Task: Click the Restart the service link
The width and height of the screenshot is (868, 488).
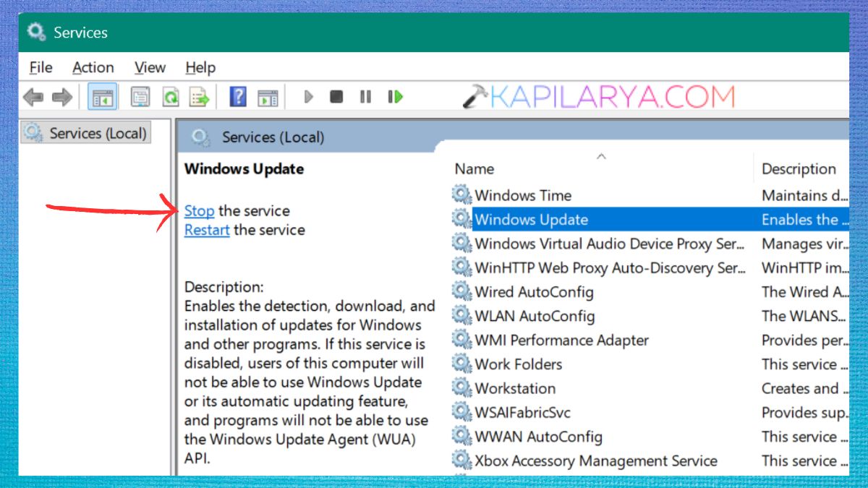Action: point(207,230)
